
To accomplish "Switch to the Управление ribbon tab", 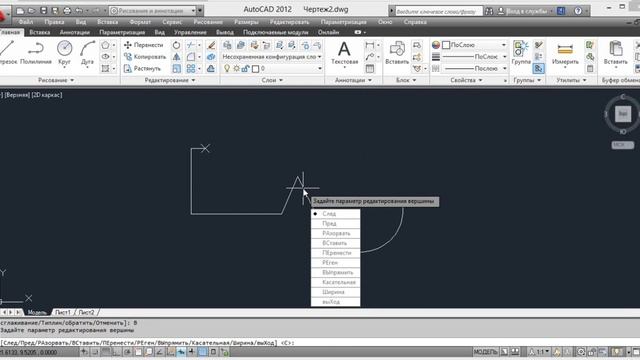I will click(190, 32).
